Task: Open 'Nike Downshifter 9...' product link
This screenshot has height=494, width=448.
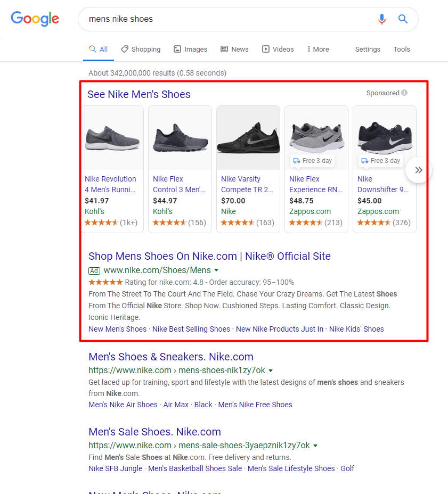Action: tap(383, 184)
